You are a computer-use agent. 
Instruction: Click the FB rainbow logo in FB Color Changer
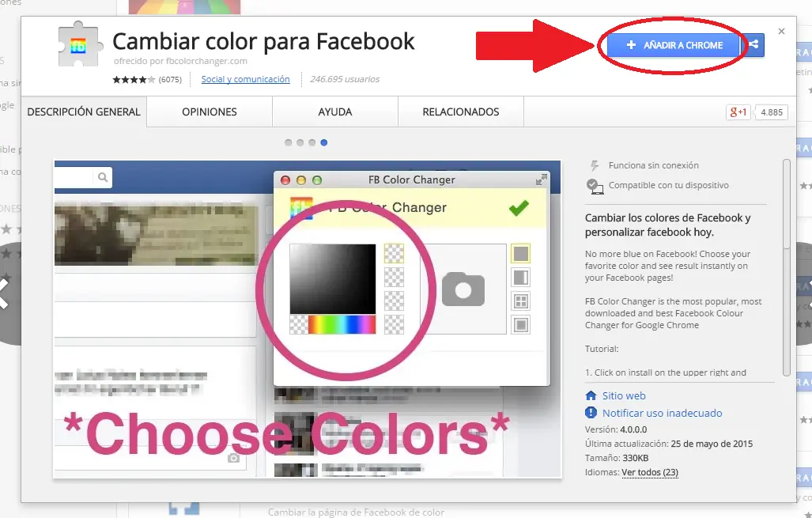pos(301,208)
